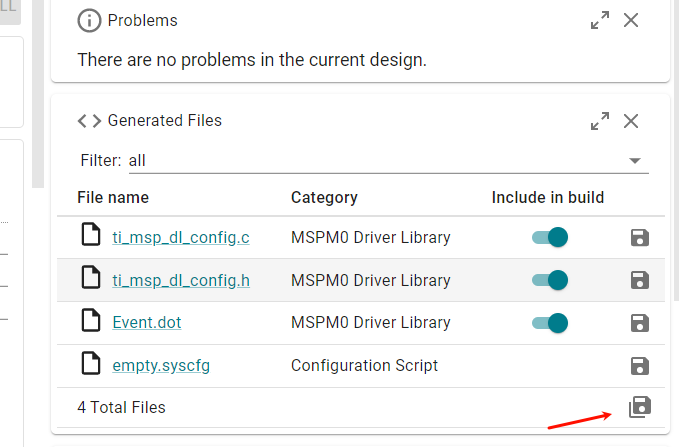Click the Category column header
This screenshot has width=679, height=447.
(x=324, y=198)
